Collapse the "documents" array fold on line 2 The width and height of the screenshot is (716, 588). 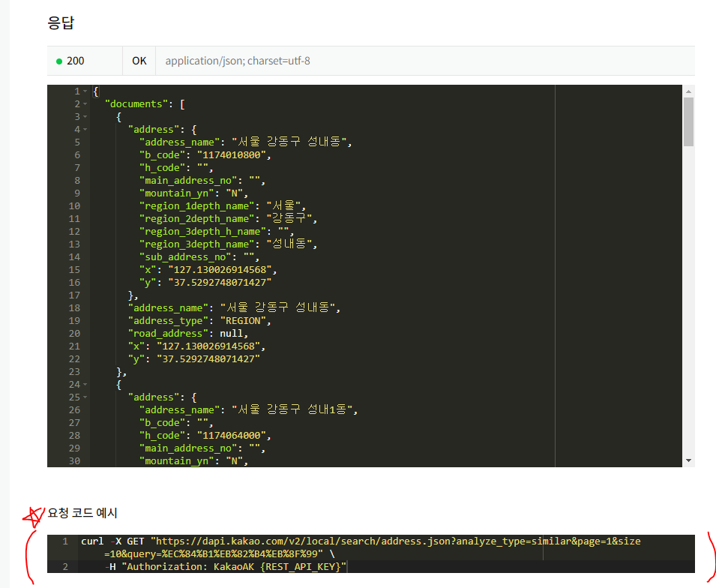pos(85,104)
